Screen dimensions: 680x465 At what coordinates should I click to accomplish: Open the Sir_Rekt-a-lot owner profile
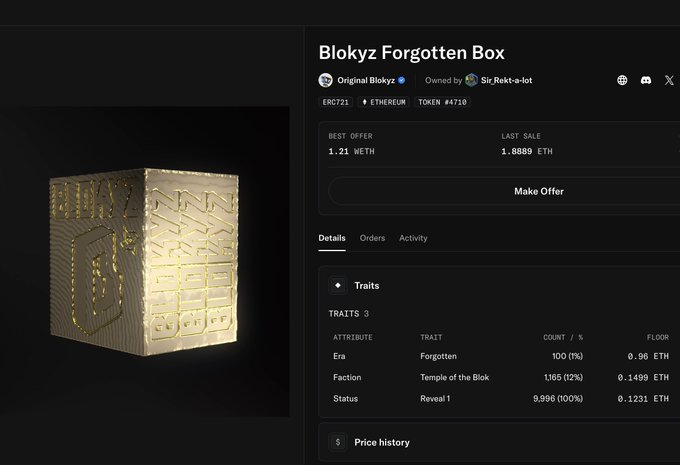[x=506, y=80]
